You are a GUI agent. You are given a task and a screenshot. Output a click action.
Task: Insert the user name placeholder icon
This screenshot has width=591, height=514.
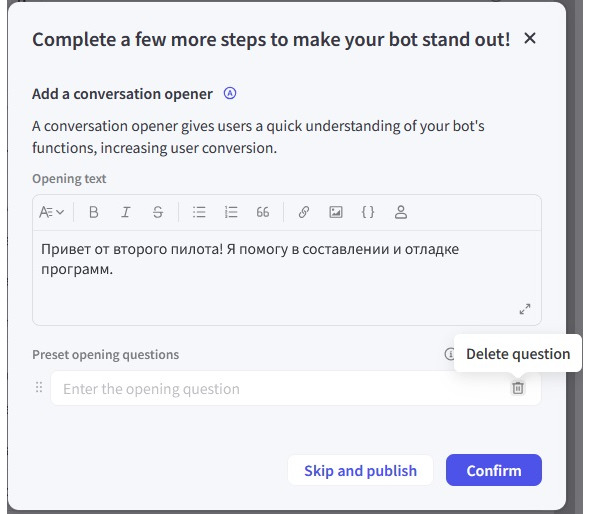pyautogui.click(x=401, y=212)
